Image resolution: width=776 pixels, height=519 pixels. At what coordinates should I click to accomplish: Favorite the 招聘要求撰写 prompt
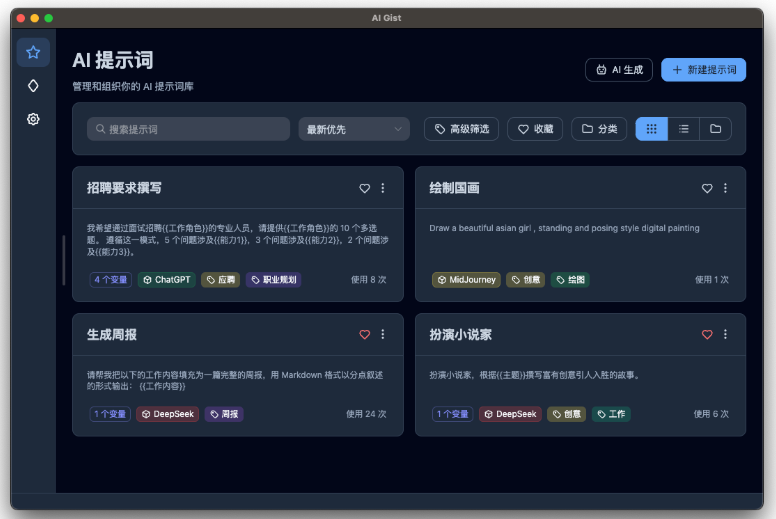tap(365, 188)
